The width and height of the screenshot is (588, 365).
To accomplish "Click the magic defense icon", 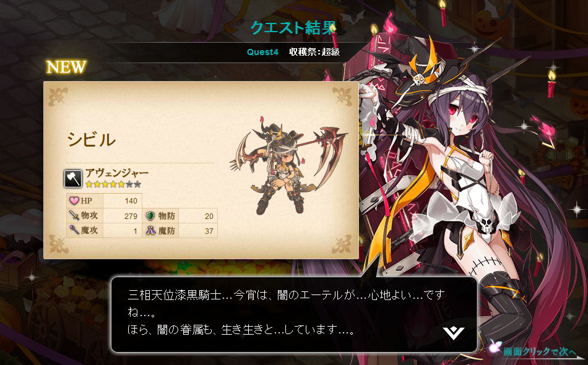I will [x=150, y=230].
